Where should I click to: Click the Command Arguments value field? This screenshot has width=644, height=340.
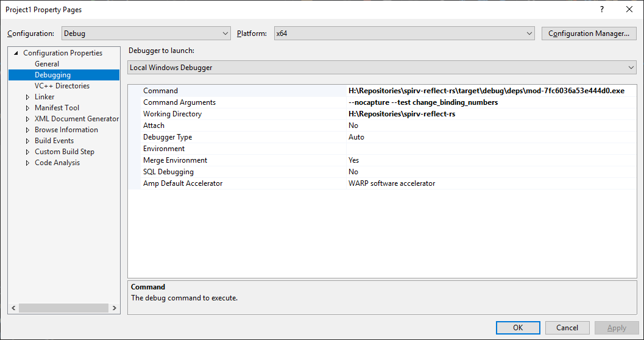pos(491,102)
